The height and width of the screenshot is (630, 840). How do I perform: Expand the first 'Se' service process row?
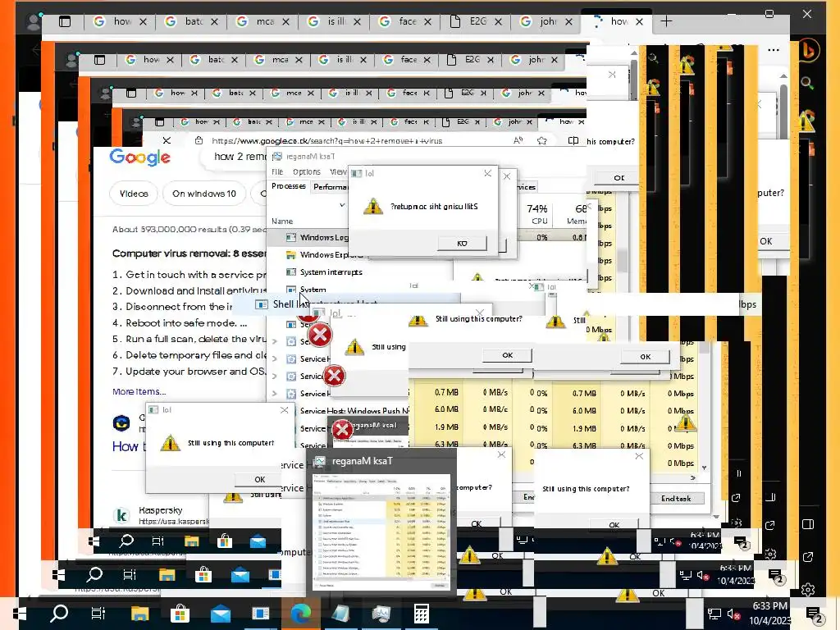coord(275,341)
